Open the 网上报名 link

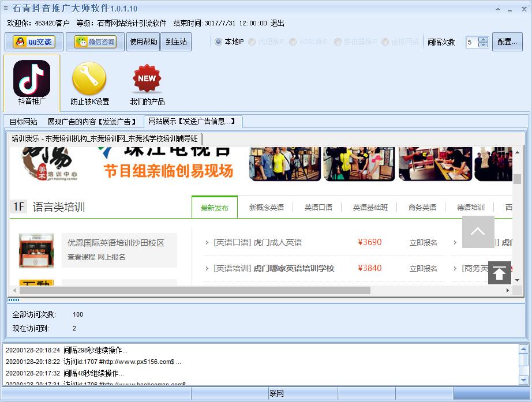click(x=111, y=257)
